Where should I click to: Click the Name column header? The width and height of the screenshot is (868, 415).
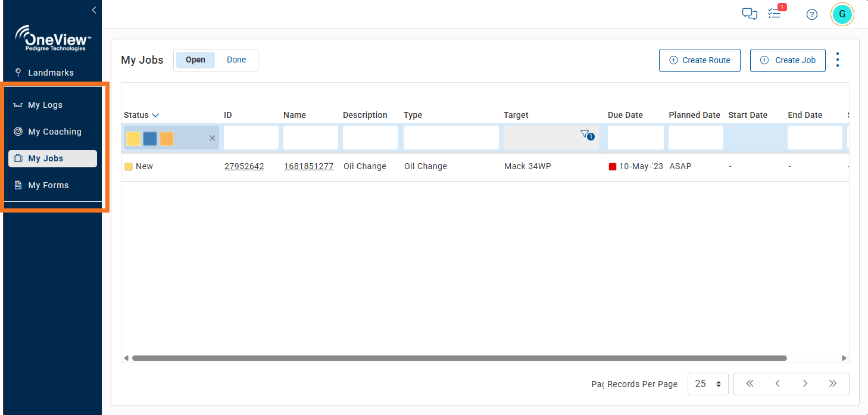(x=295, y=115)
